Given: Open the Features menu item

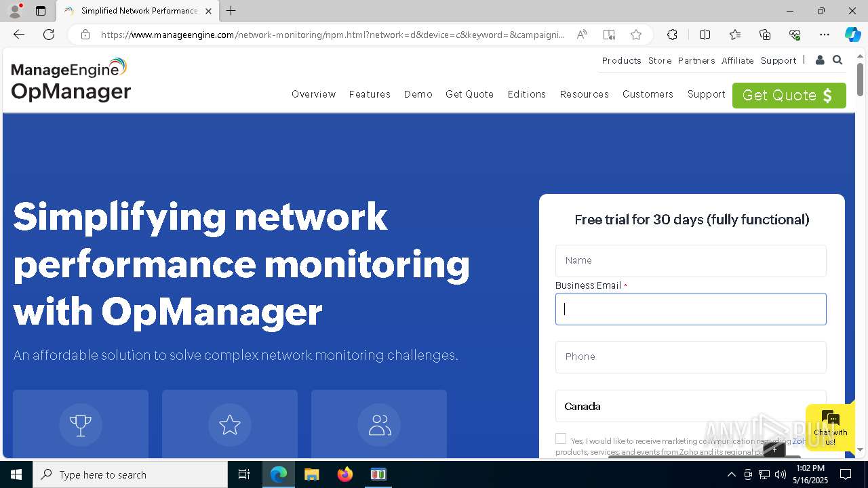Looking at the screenshot, I should 370,94.
